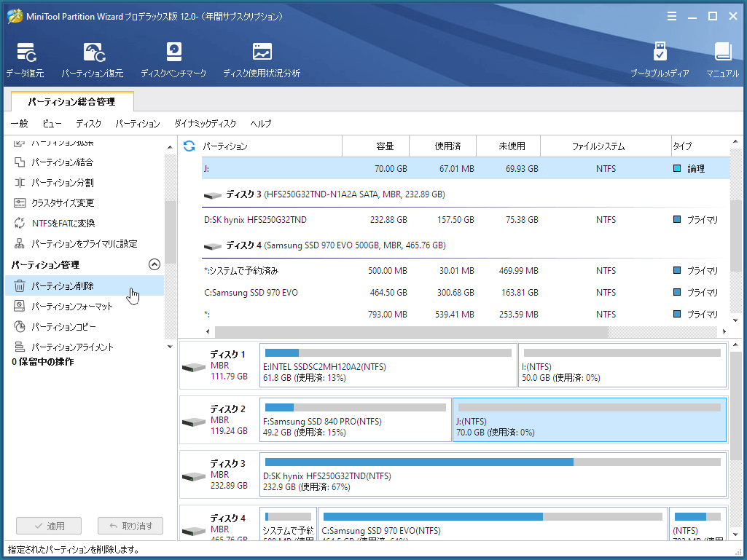Viewport: 747px width, 560px height.
Task: Click C:Samsung SSD 970 EVO(NTFS) block
Action: coord(493,524)
